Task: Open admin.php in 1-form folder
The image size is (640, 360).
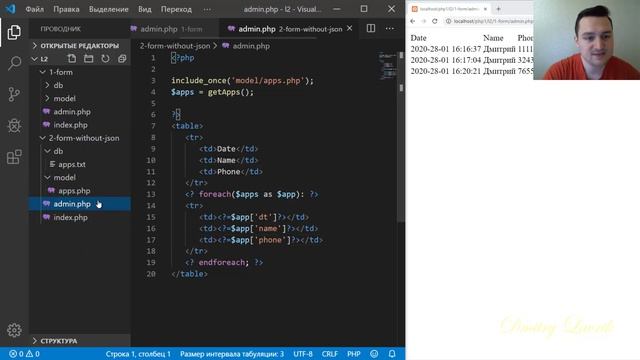Action: [72, 111]
